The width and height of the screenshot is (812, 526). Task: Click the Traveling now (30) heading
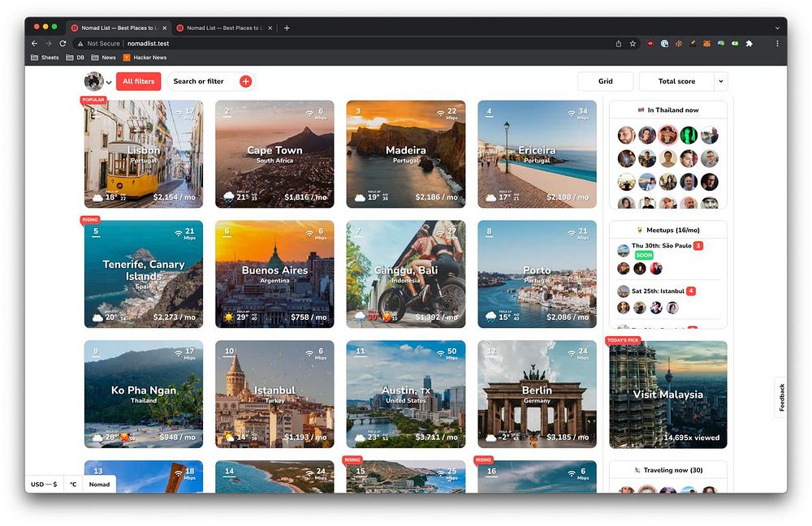coord(668,470)
